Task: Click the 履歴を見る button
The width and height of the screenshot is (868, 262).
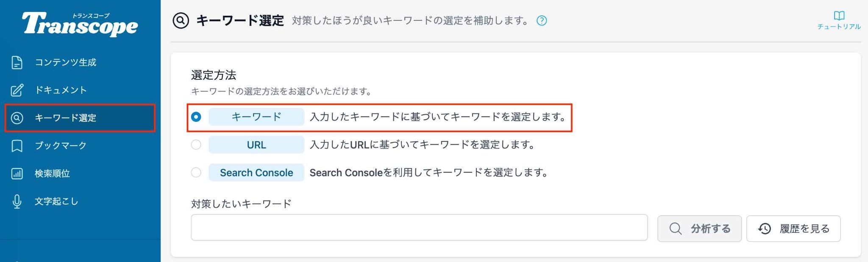Action: pos(793,228)
